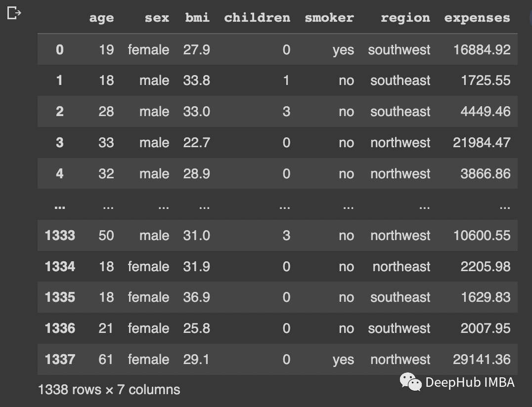Click the bmi value 36.9
Screen dimensions: 532x407
click(x=197, y=297)
